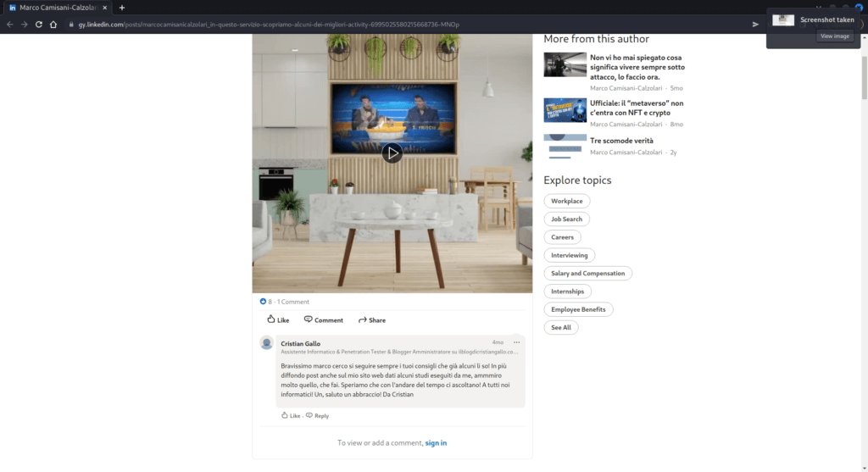Click View image in screenshot notification
The height and width of the screenshot is (472, 868).
pos(834,36)
